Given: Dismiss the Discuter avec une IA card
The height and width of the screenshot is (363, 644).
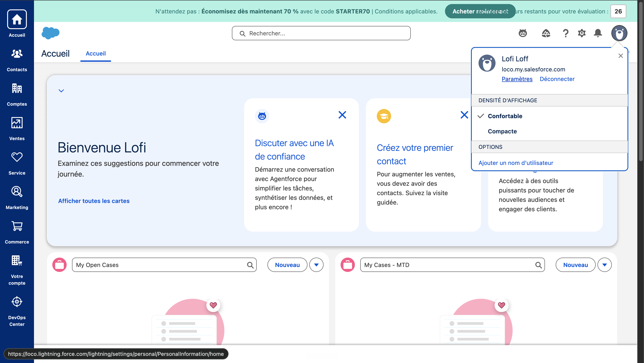Looking at the screenshot, I should pyautogui.click(x=342, y=115).
